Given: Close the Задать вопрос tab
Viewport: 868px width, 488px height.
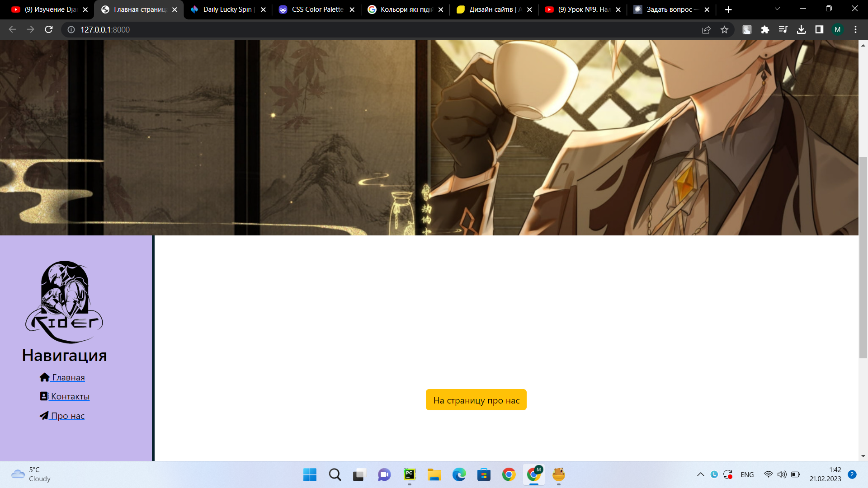Looking at the screenshot, I should point(707,9).
